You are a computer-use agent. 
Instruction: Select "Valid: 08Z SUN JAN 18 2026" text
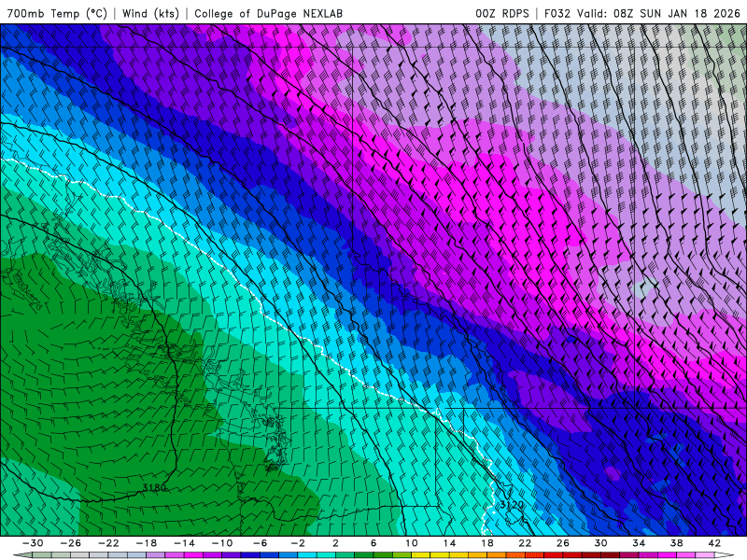pyautogui.click(x=659, y=13)
